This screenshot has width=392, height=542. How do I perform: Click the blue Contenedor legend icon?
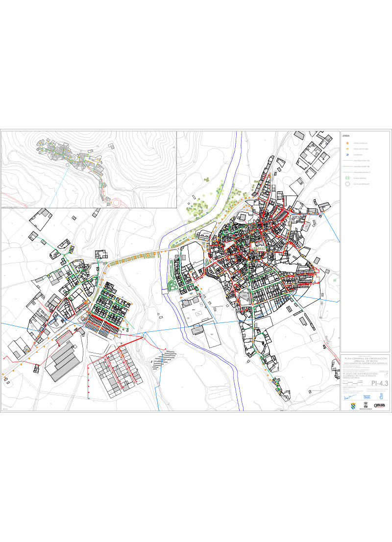(346, 154)
